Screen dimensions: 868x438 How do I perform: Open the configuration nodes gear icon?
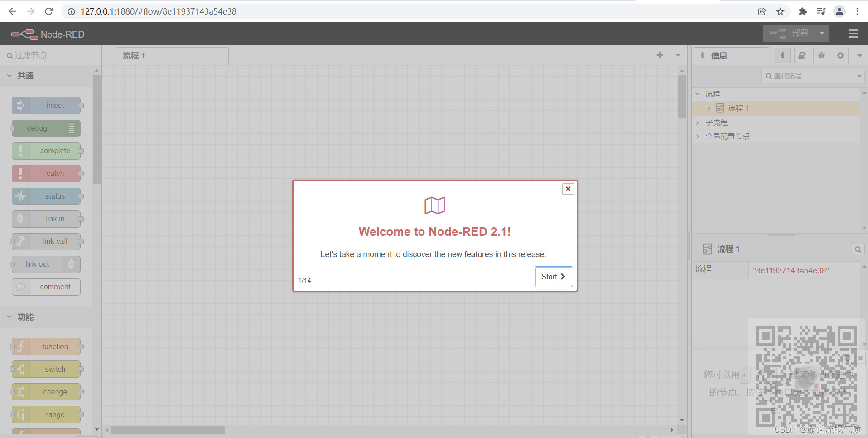coord(841,56)
